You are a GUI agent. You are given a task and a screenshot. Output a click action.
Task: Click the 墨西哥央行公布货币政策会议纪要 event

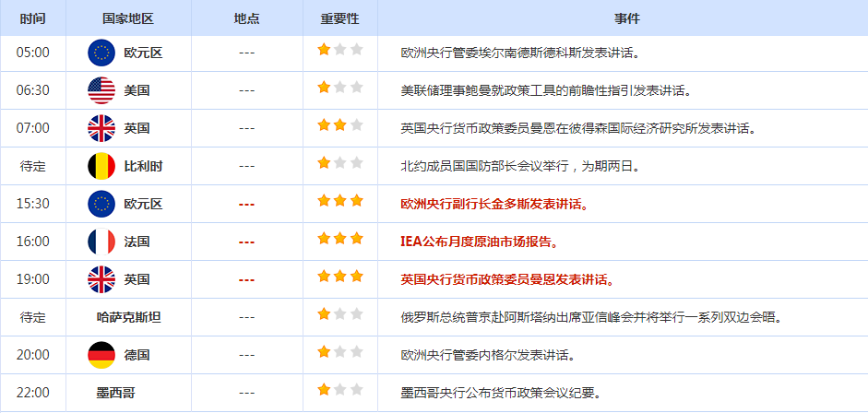click(x=501, y=392)
